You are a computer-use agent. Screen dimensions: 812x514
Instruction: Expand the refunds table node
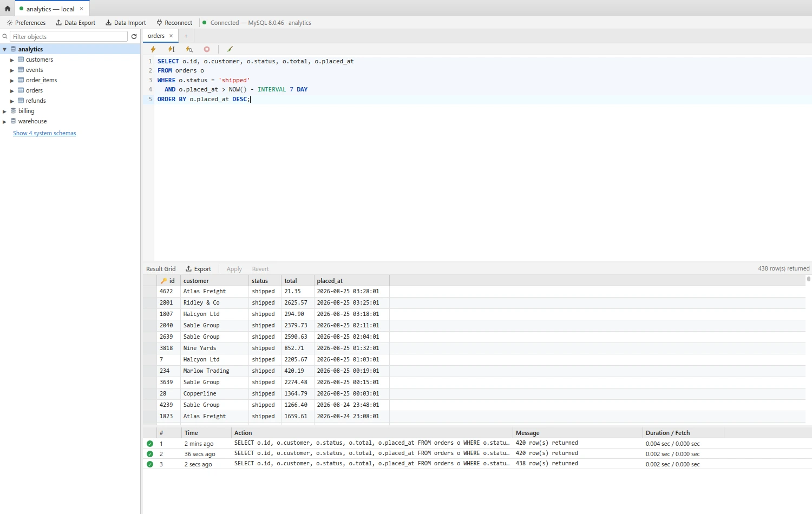(12, 101)
